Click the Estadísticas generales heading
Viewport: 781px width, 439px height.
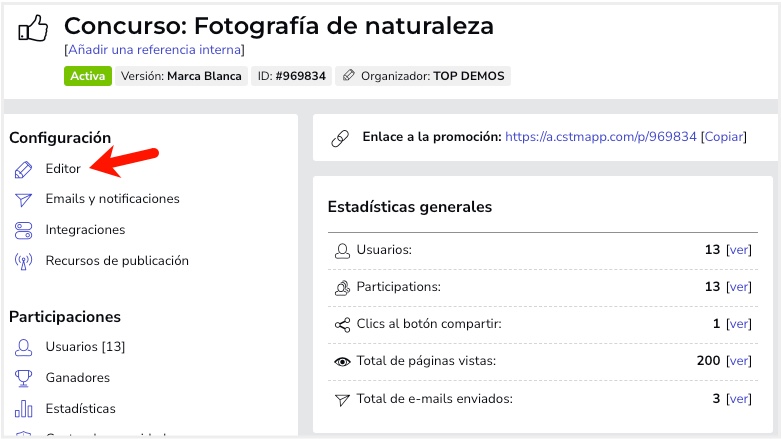[410, 207]
